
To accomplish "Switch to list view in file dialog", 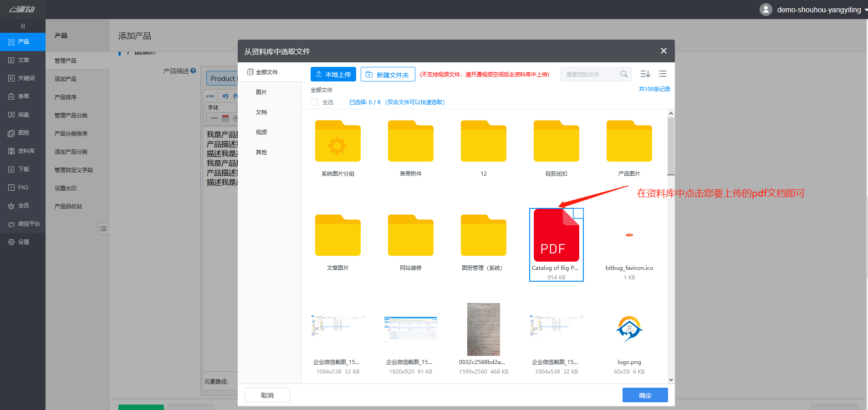I will 662,74.
